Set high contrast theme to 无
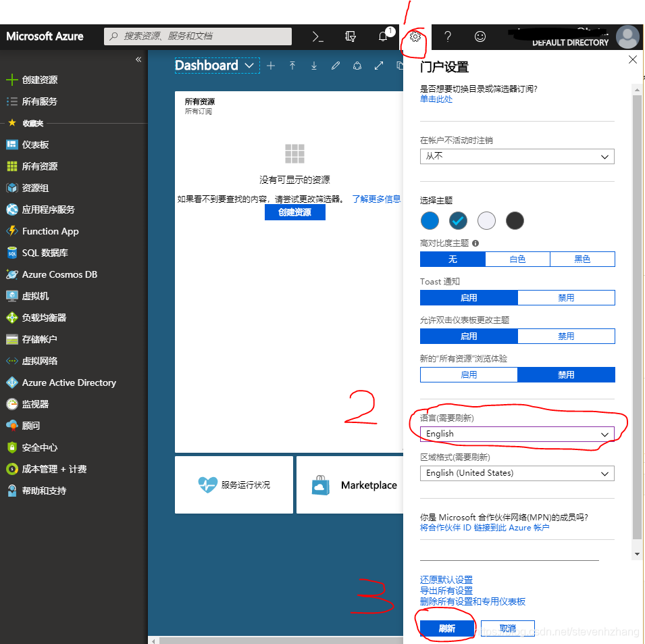Screen dimensions: 645x644 click(x=453, y=259)
